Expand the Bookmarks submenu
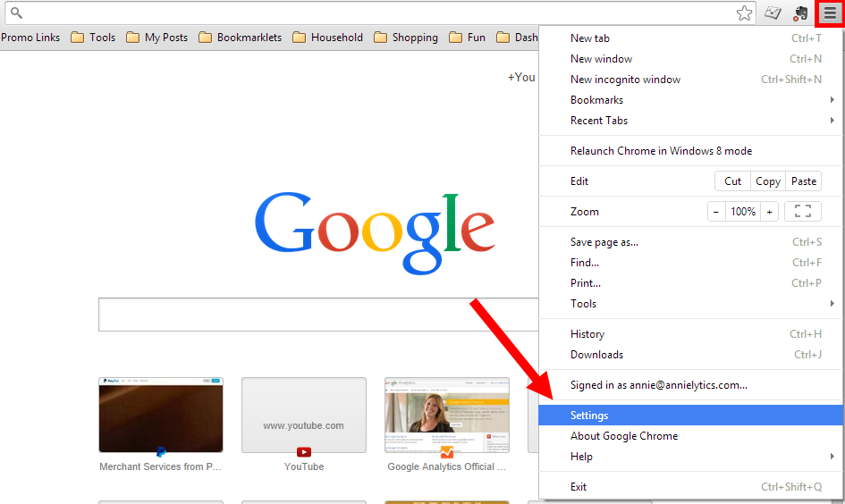This screenshot has height=504, width=845. (691, 99)
